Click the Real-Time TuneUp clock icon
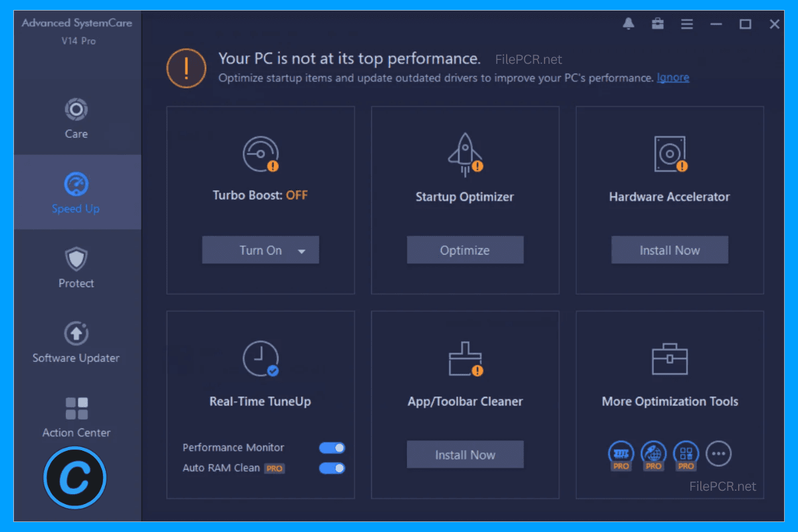Viewport: 798px width, 532px height. pyautogui.click(x=261, y=359)
